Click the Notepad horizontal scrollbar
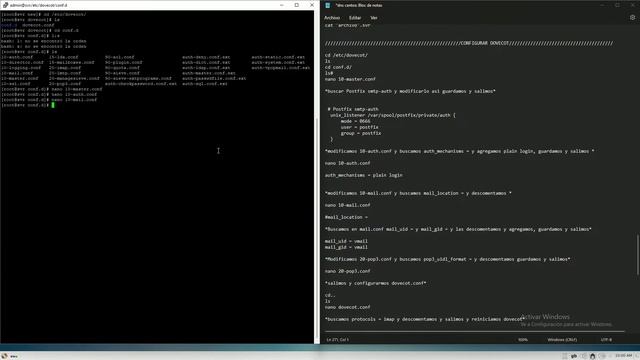 point(475,331)
